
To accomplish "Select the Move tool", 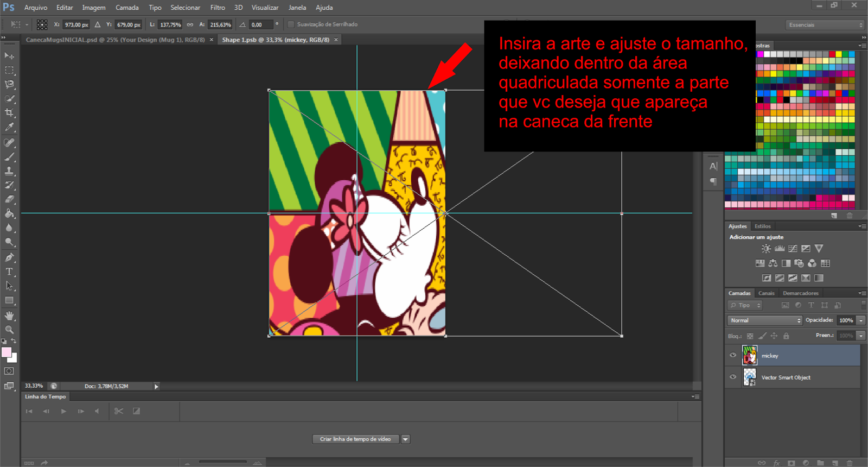I will pyautogui.click(x=9, y=56).
